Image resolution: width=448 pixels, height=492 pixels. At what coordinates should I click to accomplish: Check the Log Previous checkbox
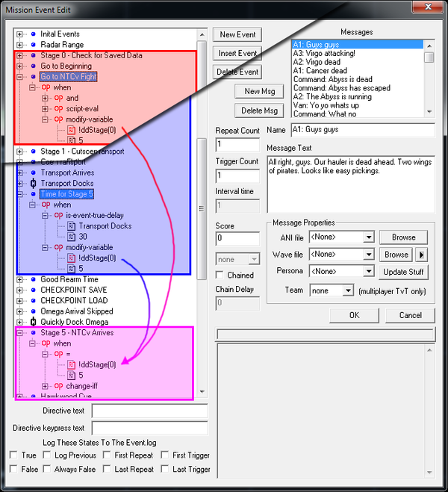click(x=47, y=455)
